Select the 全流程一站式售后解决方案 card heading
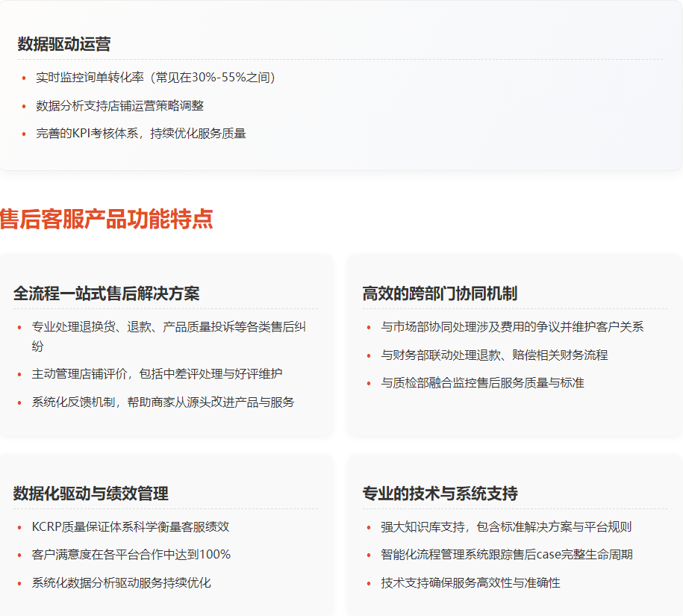 pos(106,293)
